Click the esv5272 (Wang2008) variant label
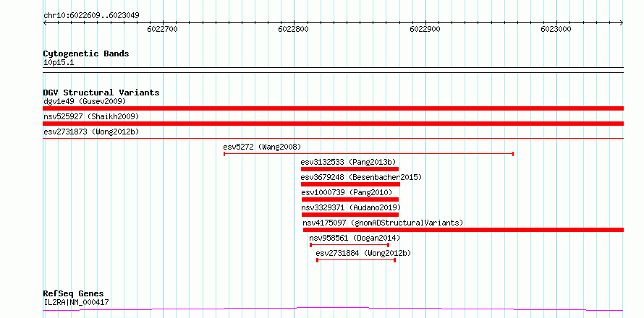Image resolution: width=644 pixels, height=318 pixels. coord(262,147)
